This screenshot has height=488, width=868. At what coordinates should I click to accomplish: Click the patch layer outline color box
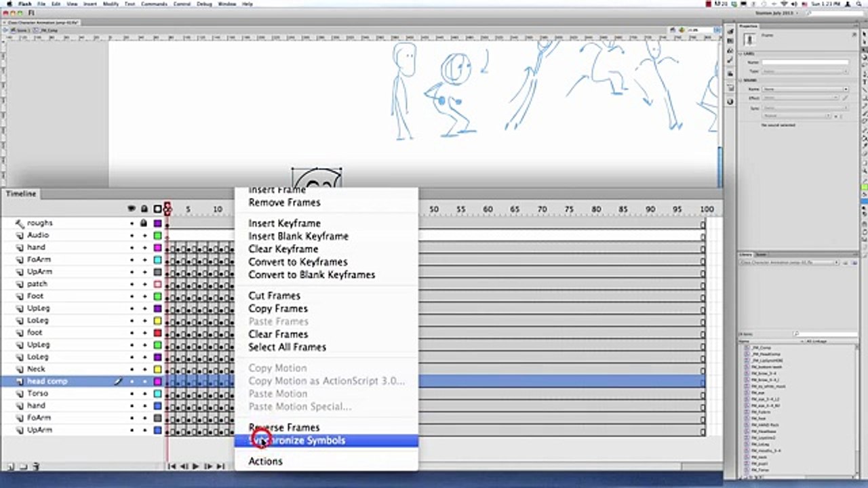[157, 284]
